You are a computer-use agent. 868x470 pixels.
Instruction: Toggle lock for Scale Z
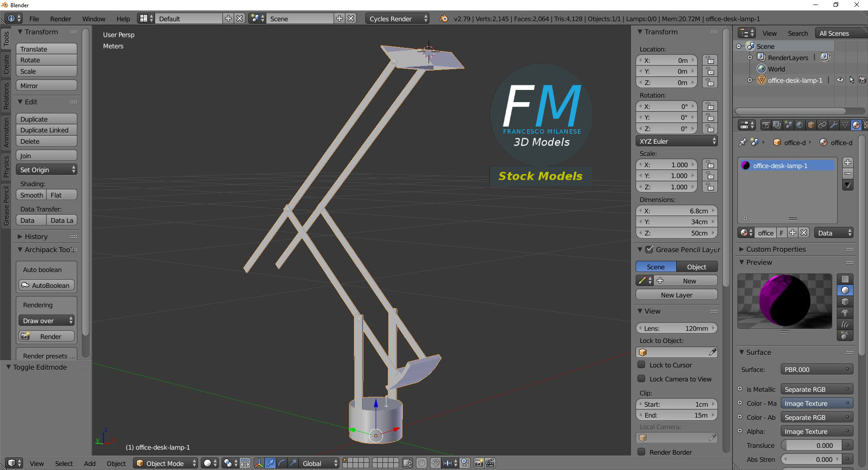(x=710, y=187)
